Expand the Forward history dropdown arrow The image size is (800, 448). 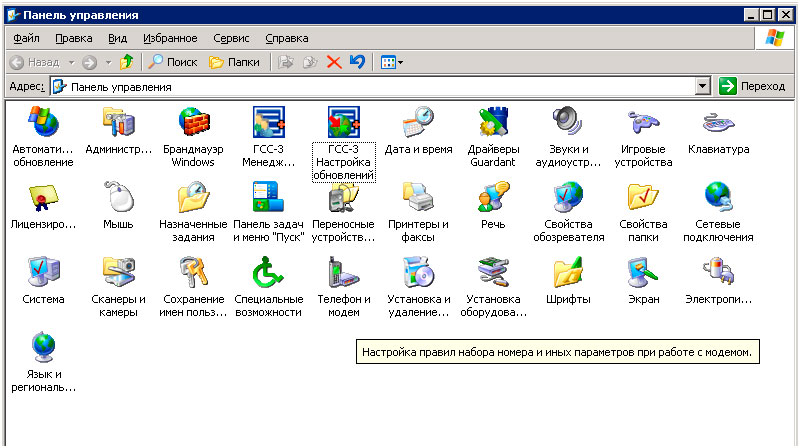coord(108,62)
